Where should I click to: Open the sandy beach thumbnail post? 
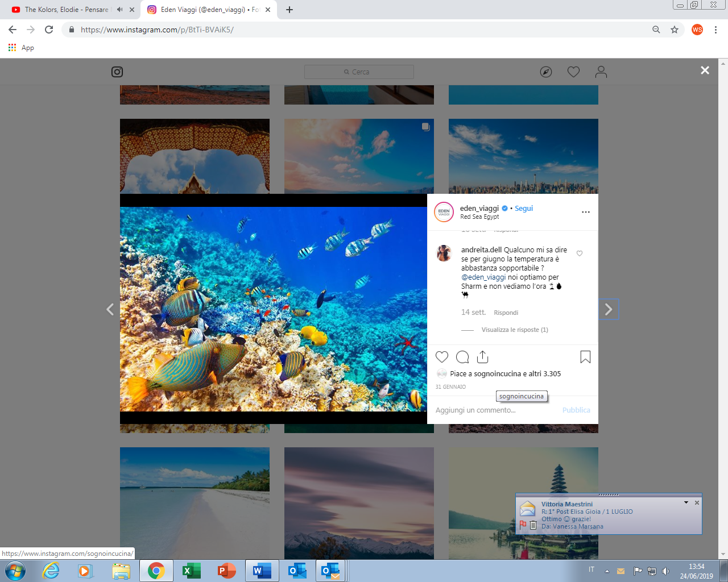[x=195, y=503]
